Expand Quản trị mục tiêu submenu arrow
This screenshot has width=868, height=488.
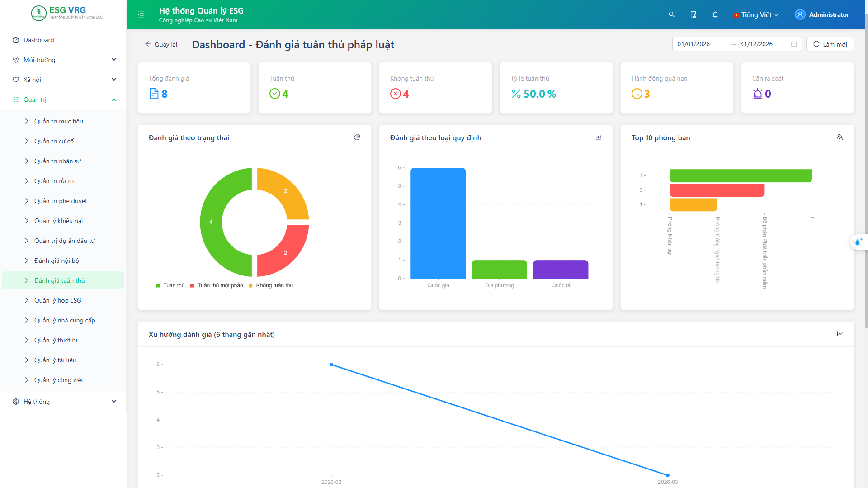27,121
